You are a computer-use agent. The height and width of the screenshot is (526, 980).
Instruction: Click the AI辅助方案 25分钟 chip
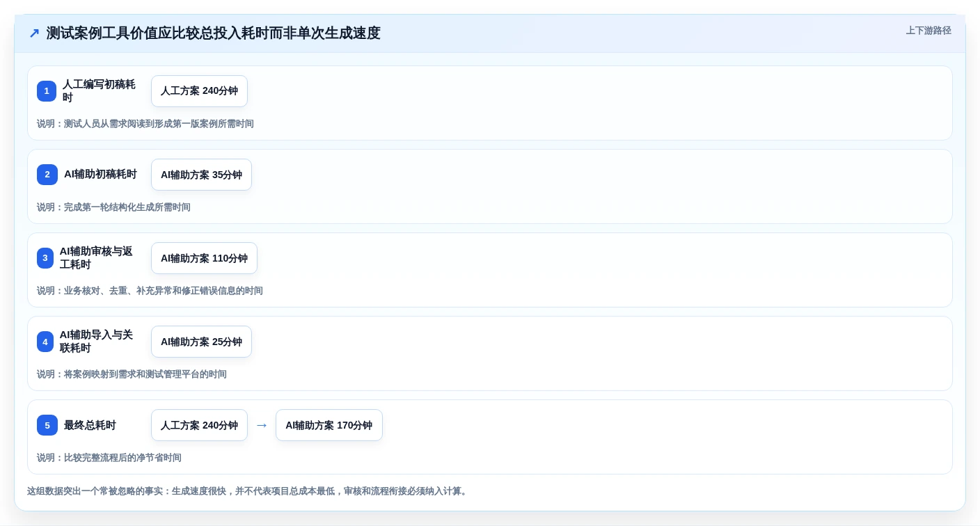tap(201, 342)
